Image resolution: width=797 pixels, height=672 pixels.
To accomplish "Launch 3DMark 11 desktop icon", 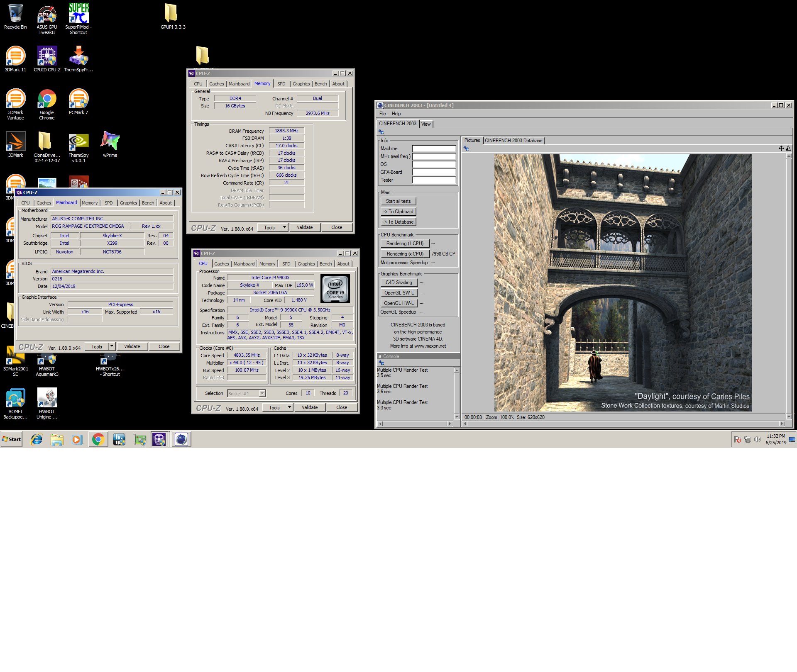I will (15, 59).
